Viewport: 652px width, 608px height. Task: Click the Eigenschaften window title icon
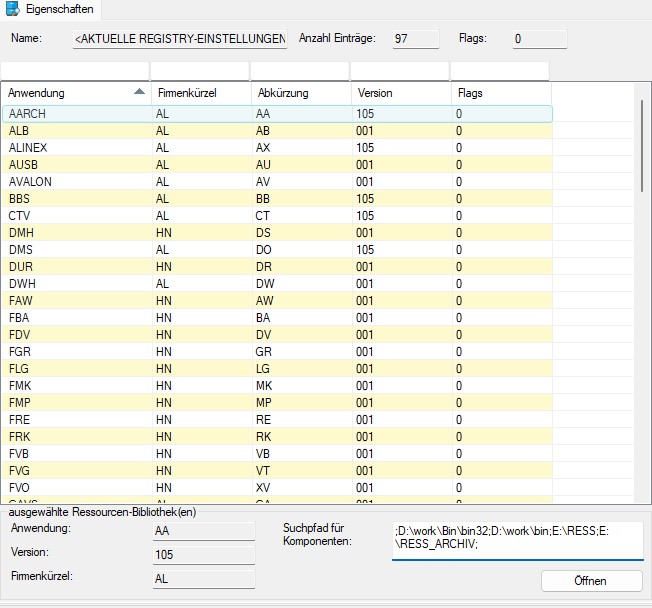click(x=11, y=9)
